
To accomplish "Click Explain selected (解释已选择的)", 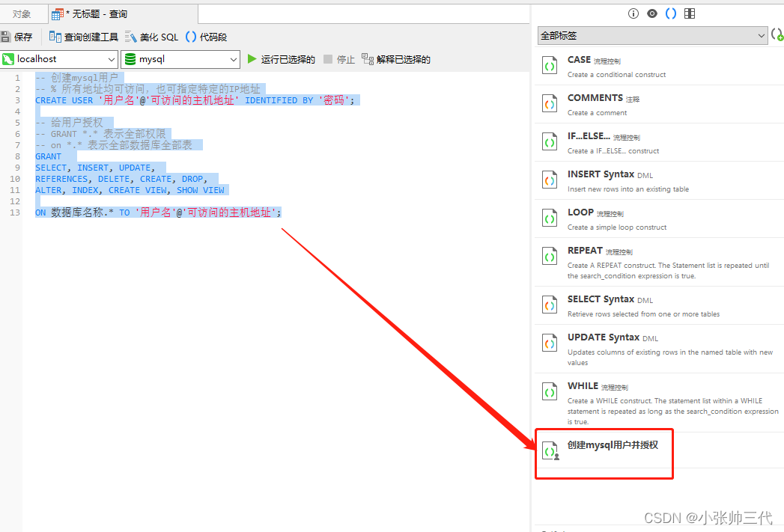I will [396, 59].
